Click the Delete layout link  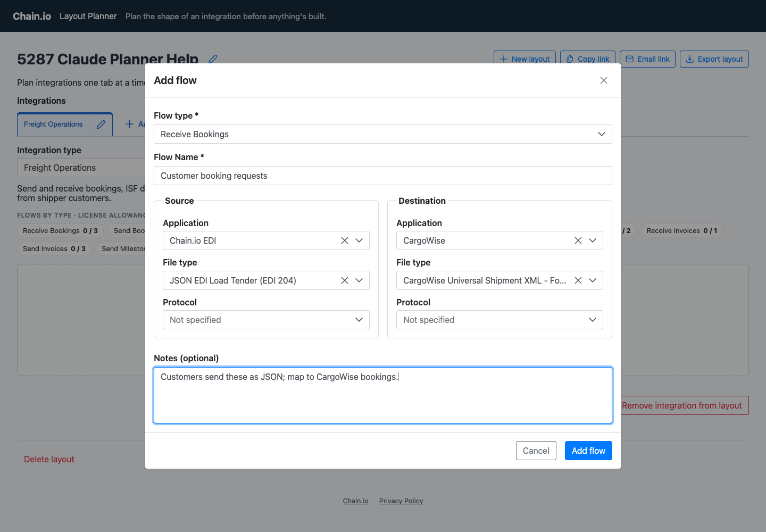click(x=49, y=459)
